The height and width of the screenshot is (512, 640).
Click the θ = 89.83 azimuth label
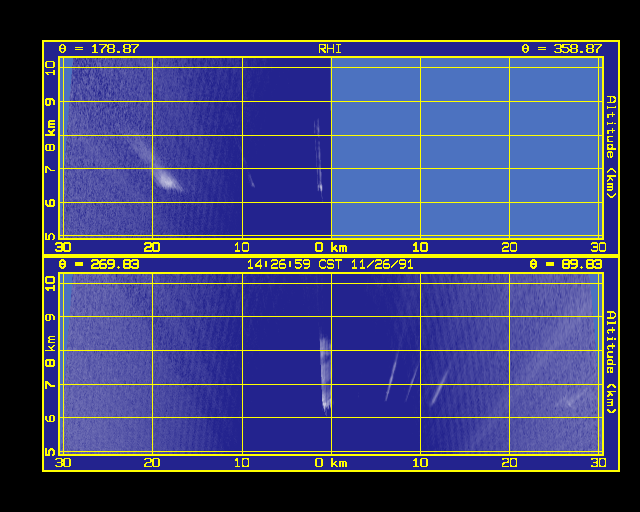[566, 265]
